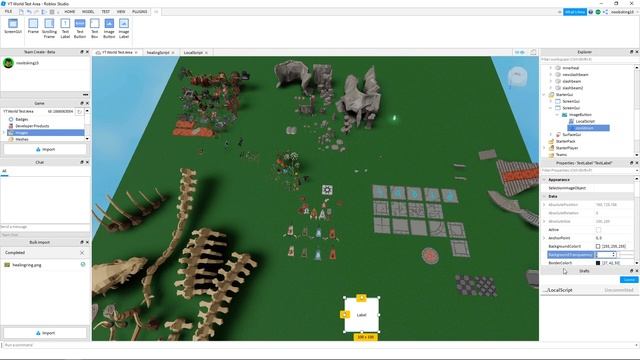This screenshot has height=360, width=640.
Task: Undock the Chat panel
Action: [82, 162]
